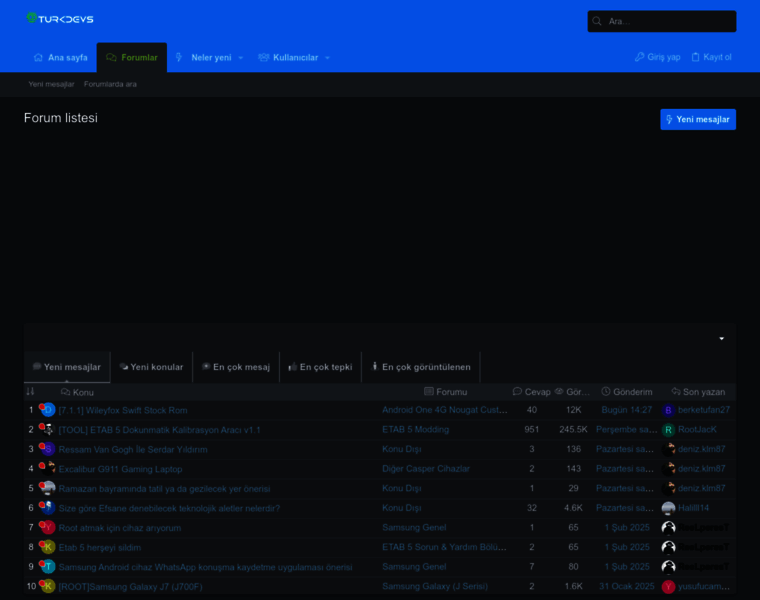Expand the Neler yeni dropdown arrow
The width and height of the screenshot is (760, 600).
(241, 58)
